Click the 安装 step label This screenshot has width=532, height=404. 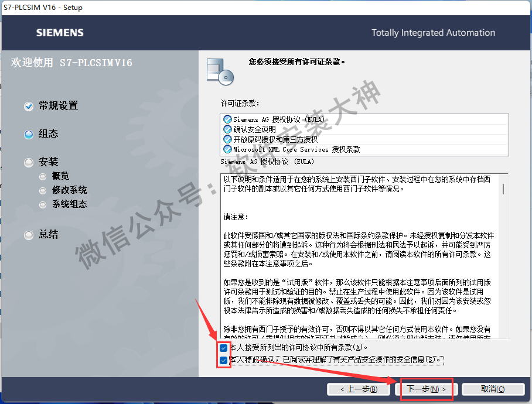click(48, 162)
